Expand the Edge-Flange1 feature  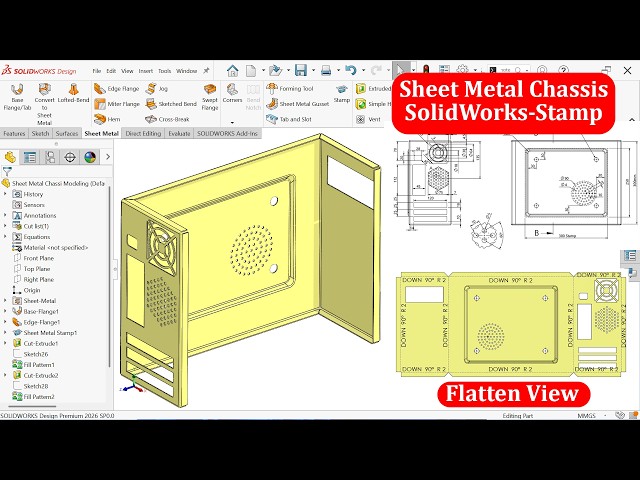[x=5, y=322]
